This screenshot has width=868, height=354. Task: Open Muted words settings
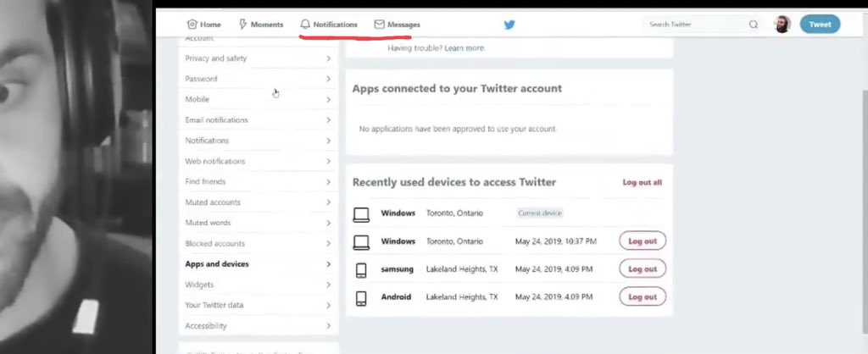click(x=259, y=223)
